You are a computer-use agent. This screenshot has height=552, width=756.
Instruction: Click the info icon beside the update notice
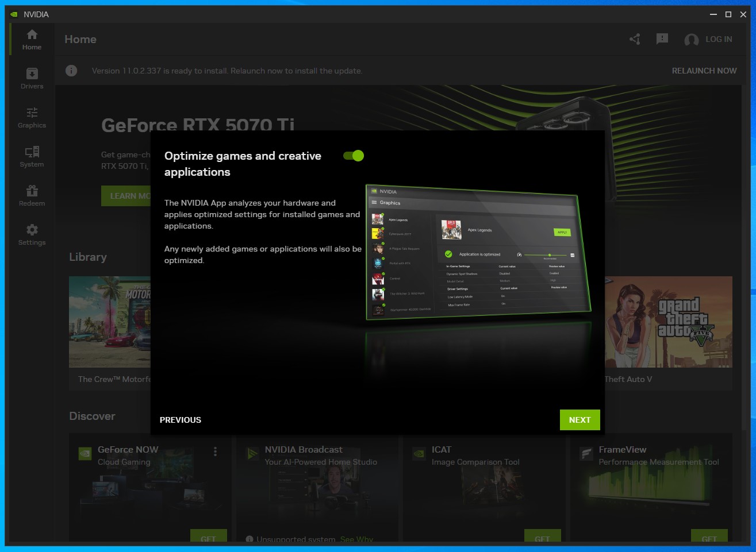71,71
